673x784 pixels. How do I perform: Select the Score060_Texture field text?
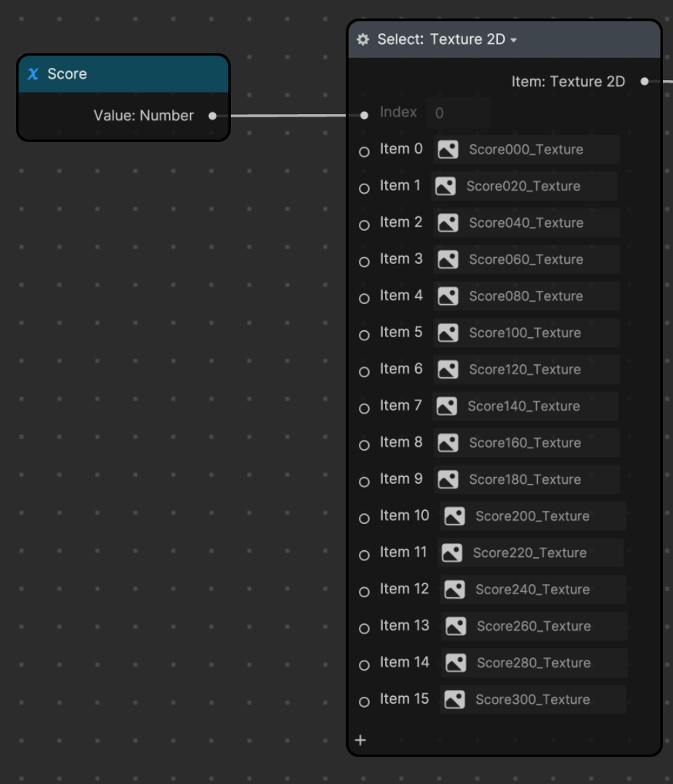pyautogui.click(x=526, y=259)
